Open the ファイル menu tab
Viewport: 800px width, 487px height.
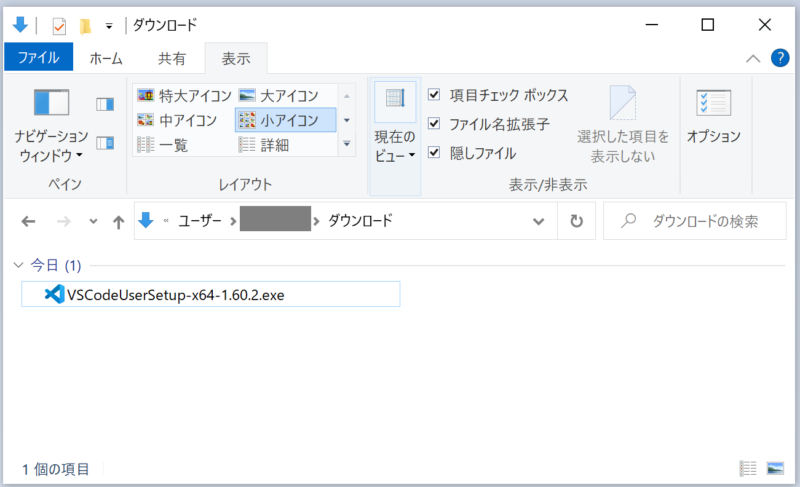[x=39, y=58]
